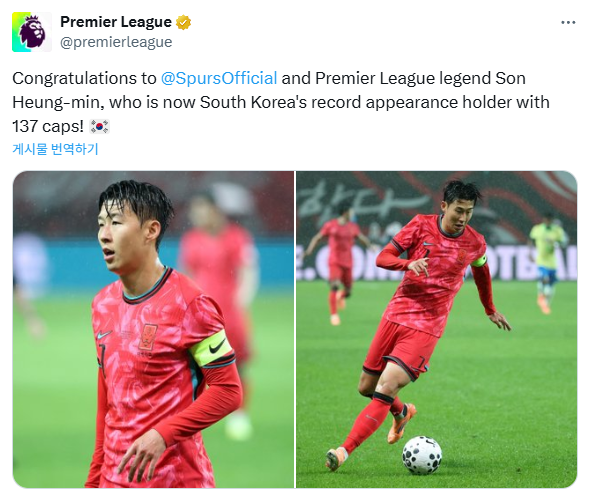Click the @premierleague handle
This screenshot has height=502, width=590.
point(116,42)
